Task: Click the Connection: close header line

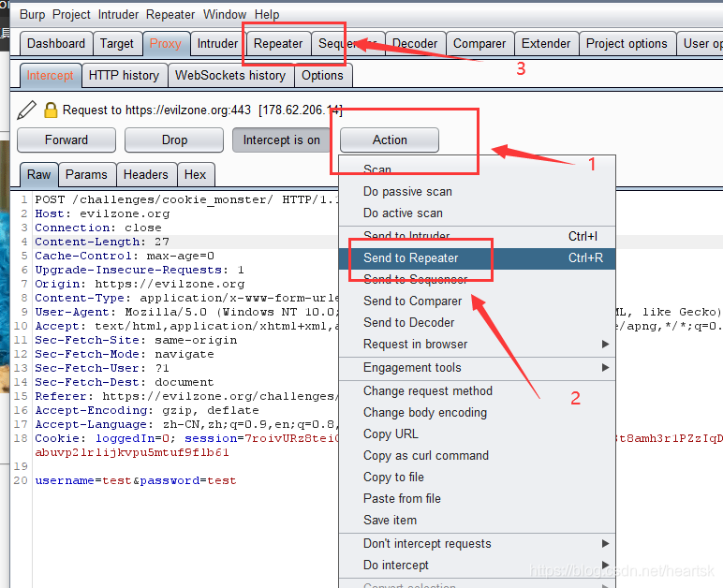Action: [98, 228]
